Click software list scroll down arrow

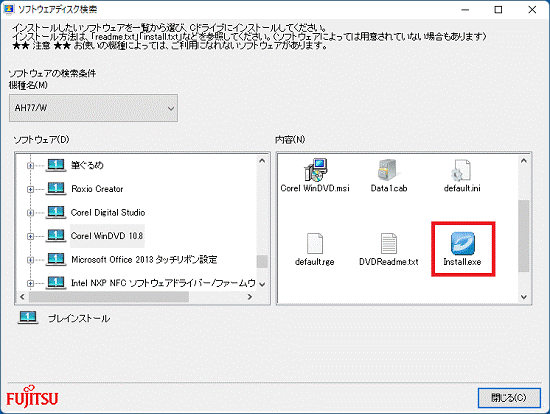[262, 284]
